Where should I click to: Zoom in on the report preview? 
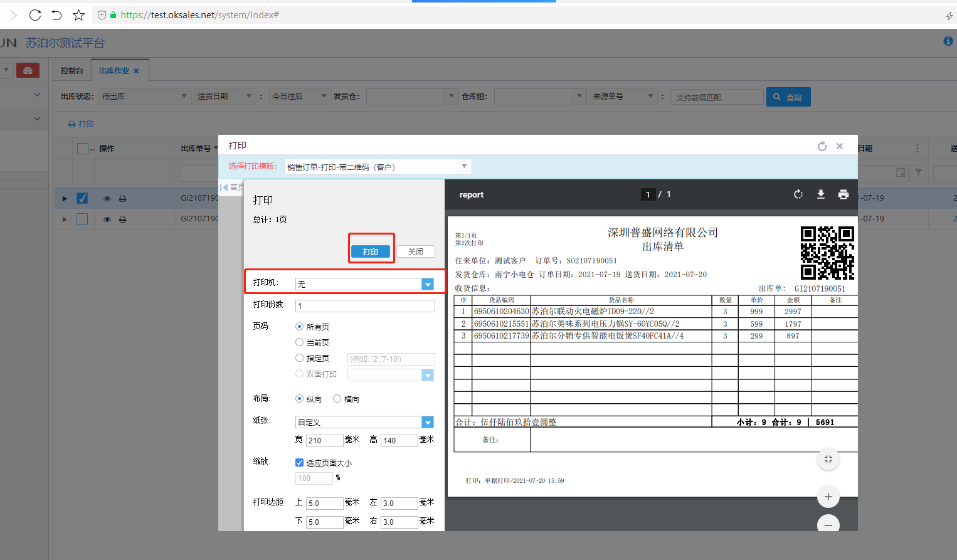click(x=828, y=497)
